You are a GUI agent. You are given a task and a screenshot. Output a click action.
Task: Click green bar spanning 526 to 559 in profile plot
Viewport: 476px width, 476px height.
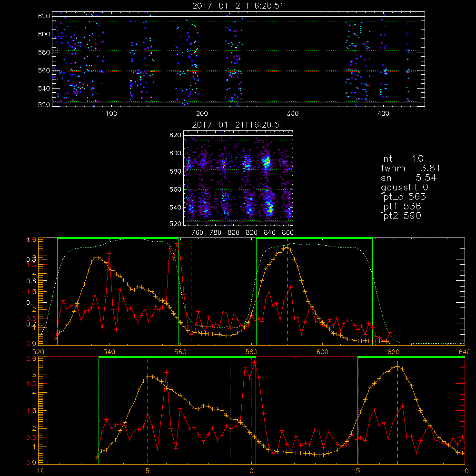(118, 238)
